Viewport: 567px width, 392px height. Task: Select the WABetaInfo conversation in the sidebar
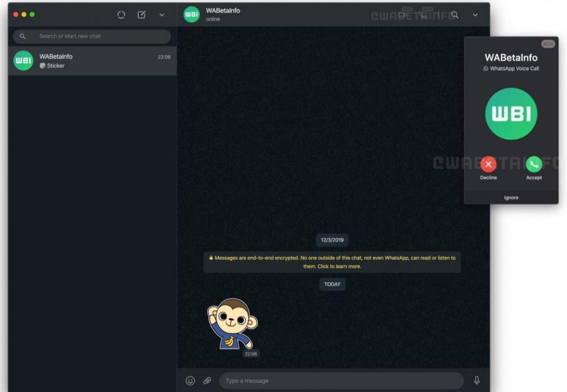pos(91,60)
